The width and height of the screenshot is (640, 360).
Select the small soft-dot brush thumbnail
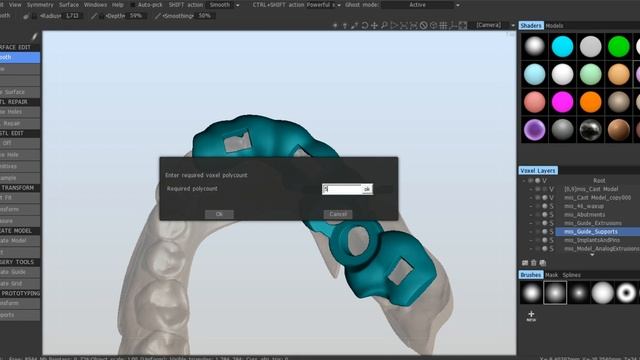tap(579, 293)
